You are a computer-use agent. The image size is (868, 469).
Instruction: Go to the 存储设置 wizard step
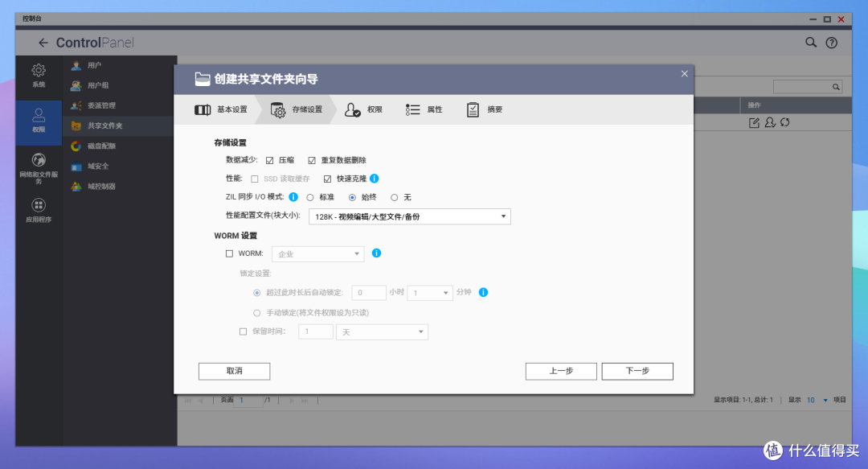[x=296, y=109]
